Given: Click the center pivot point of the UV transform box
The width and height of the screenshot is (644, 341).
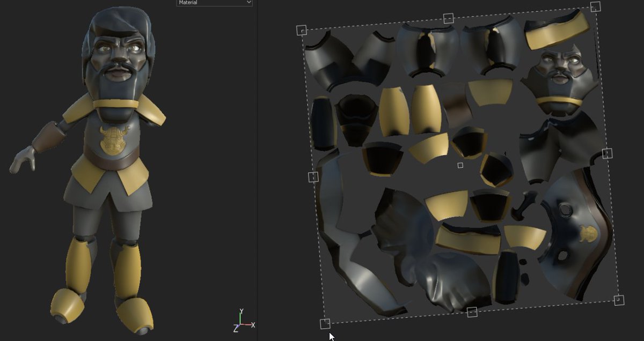Looking at the screenshot, I should [x=460, y=165].
